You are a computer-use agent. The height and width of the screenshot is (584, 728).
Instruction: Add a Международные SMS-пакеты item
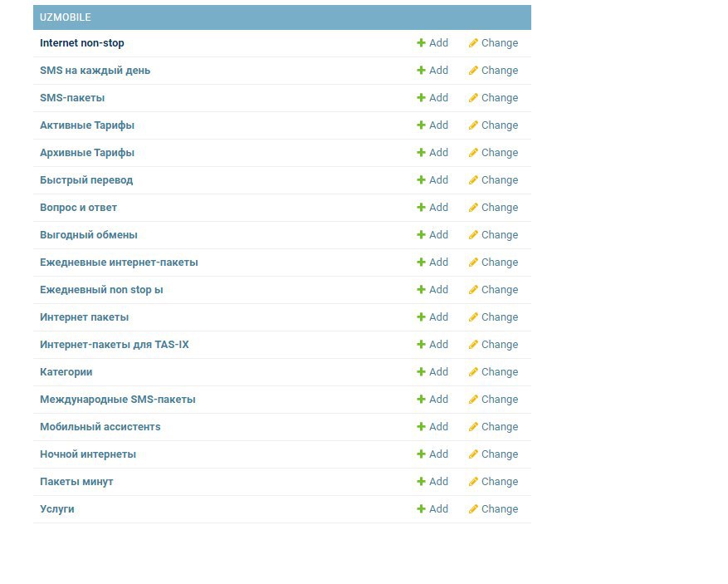click(x=432, y=399)
